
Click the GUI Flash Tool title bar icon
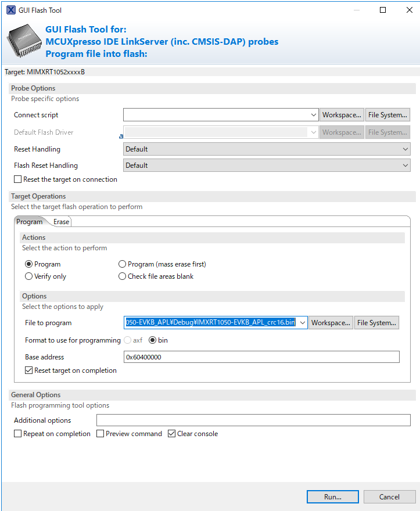tap(11, 10)
